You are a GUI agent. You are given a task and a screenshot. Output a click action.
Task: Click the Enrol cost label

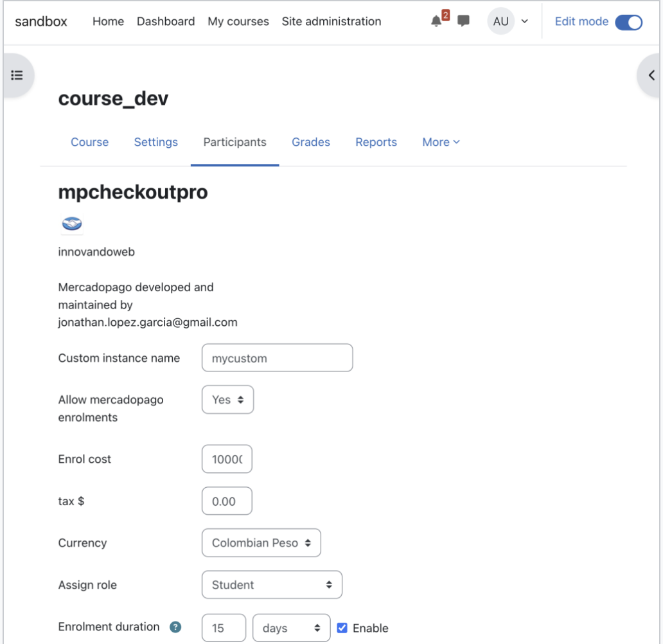tap(85, 459)
